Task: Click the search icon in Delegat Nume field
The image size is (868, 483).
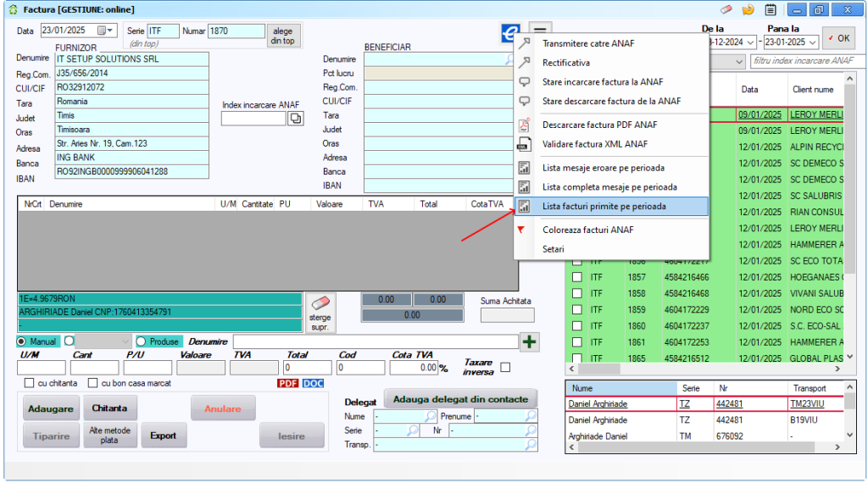Action: (430, 415)
